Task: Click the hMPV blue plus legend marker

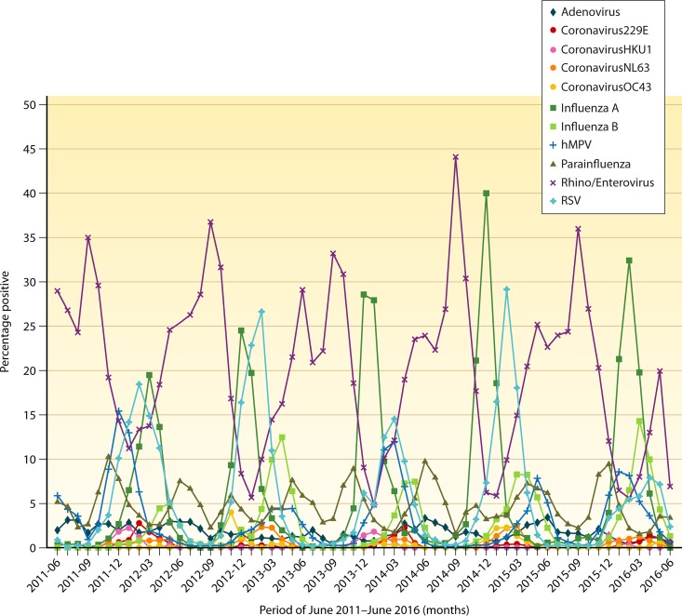Action: coord(553,145)
